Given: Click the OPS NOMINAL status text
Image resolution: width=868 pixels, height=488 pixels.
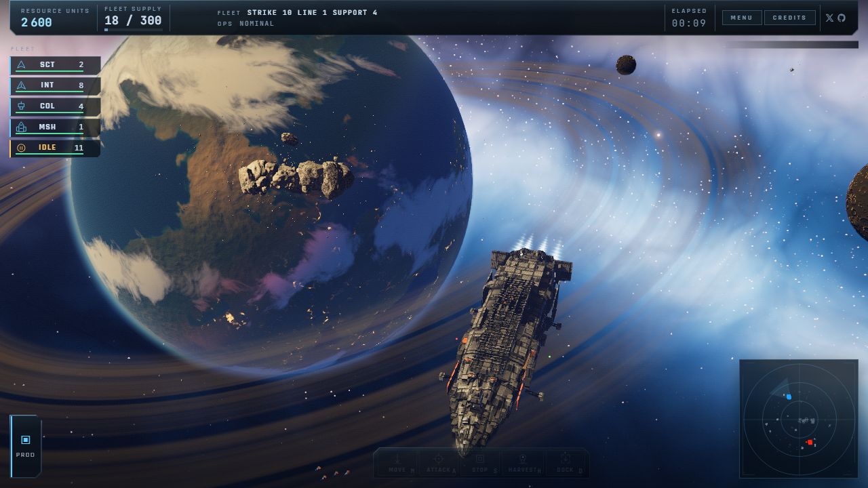Looking at the screenshot, I should tap(246, 24).
